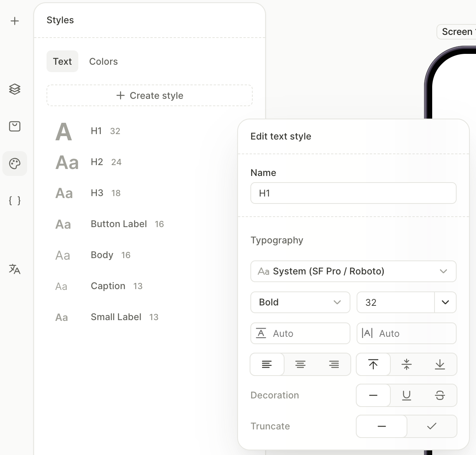Click the Screen label on canvas
Screen dimensions: 476x455
(x=457, y=32)
